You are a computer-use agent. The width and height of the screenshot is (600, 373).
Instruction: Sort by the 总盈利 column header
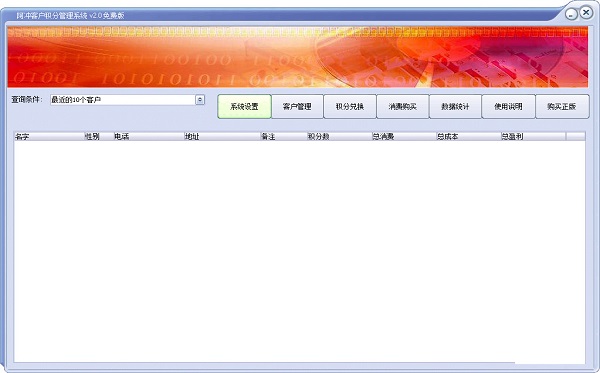(x=533, y=136)
